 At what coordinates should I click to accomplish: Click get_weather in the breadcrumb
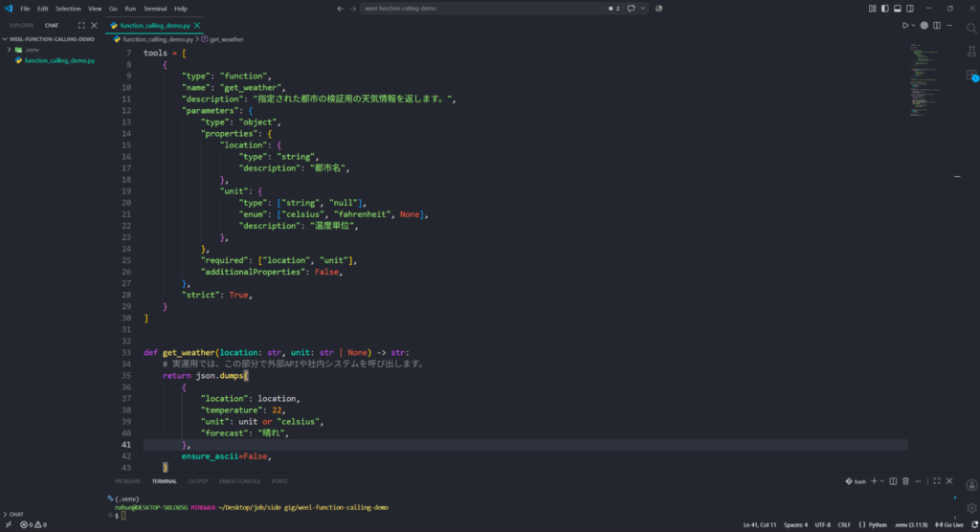(227, 39)
